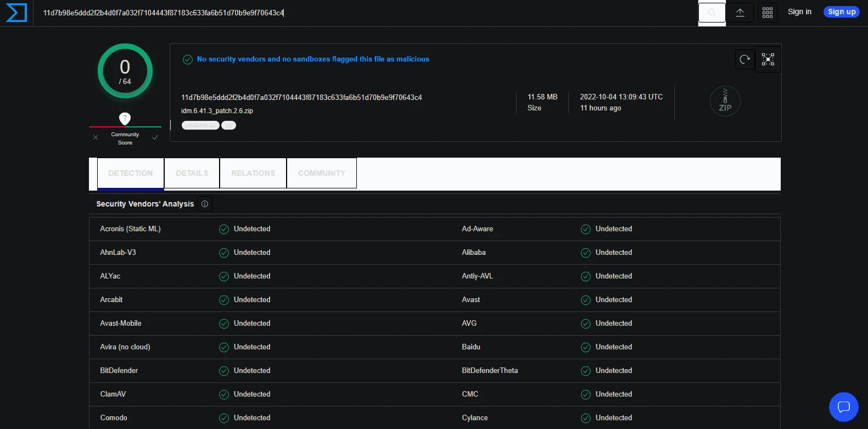
Task: Click the green check beside the no-flags message
Action: (x=188, y=59)
